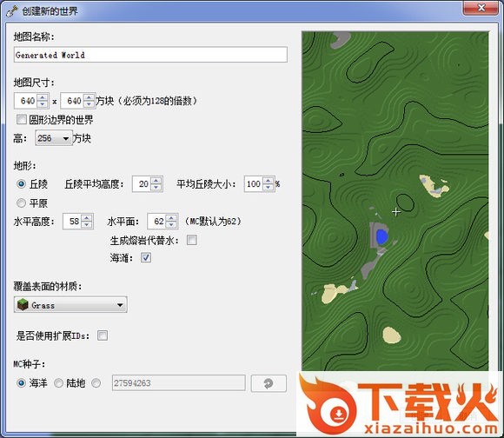Enable the 生成熔岩代替水 checkbox
This screenshot has width=504, height=438.
(192, 240)
